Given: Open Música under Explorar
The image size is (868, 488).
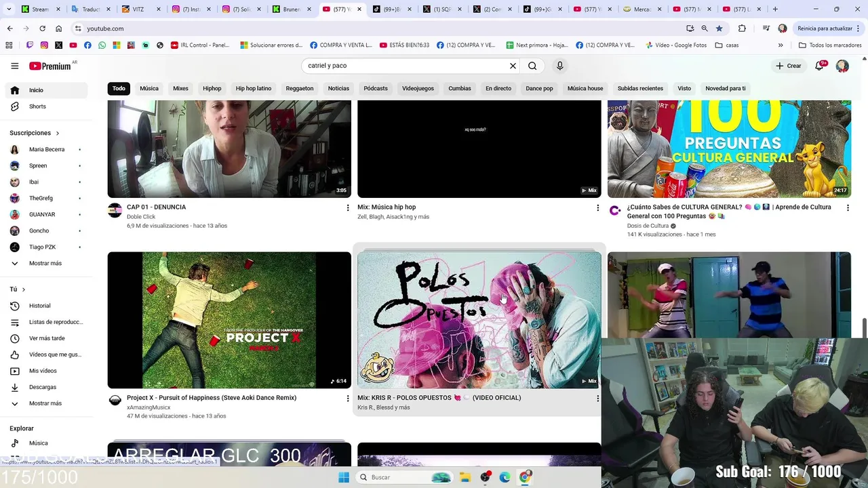Looking at the screenshot, I should (x=46, y=443).
